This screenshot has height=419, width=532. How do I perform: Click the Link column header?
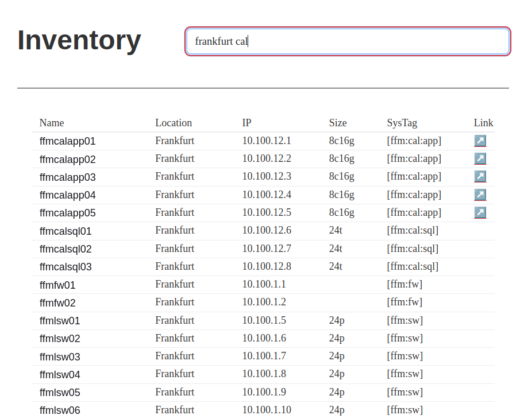coord(483,123)
